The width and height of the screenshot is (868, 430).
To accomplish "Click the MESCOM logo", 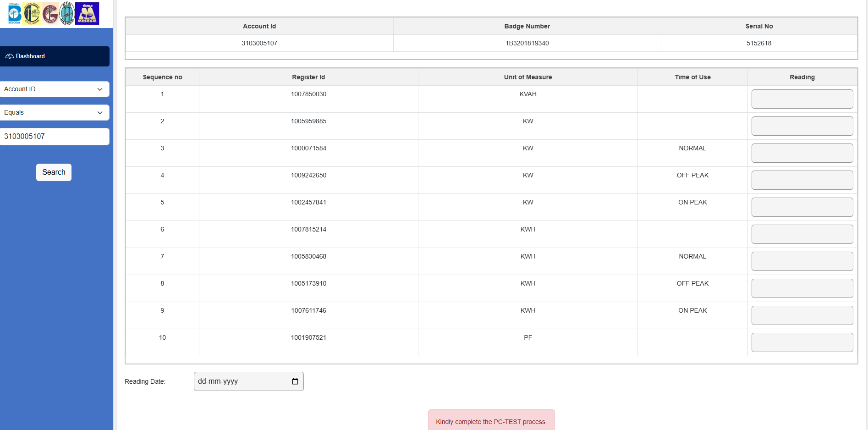I will [x=87, y=14].
